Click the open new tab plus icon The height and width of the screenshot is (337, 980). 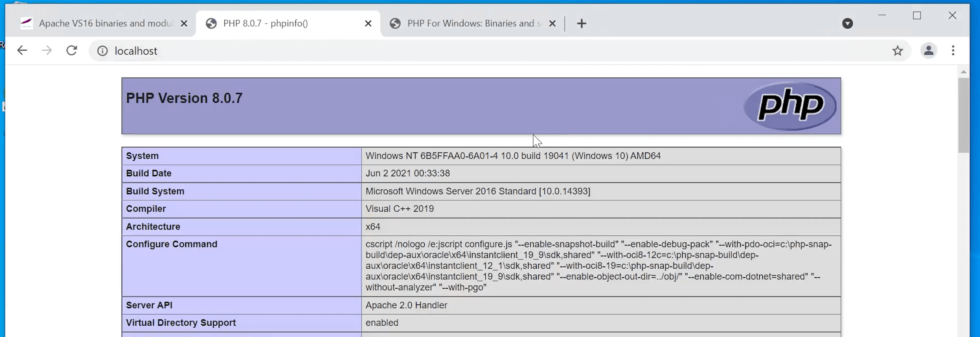(x=581, y=23)
